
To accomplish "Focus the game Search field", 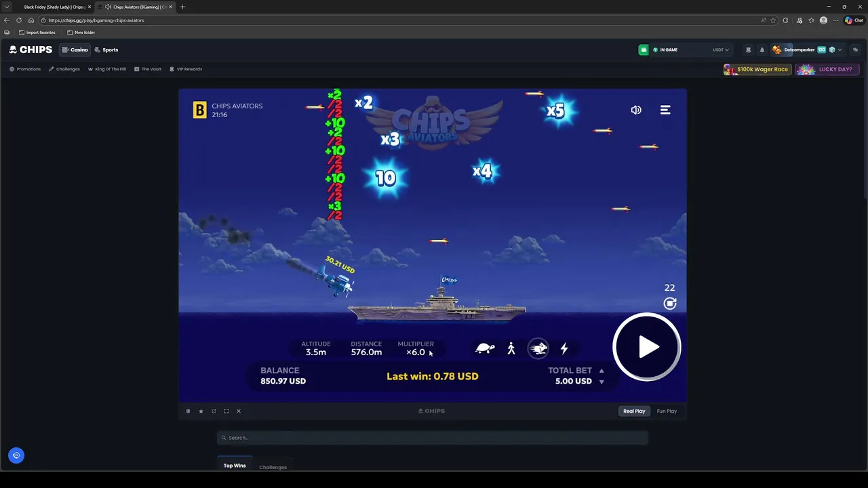I will [433, 438].
